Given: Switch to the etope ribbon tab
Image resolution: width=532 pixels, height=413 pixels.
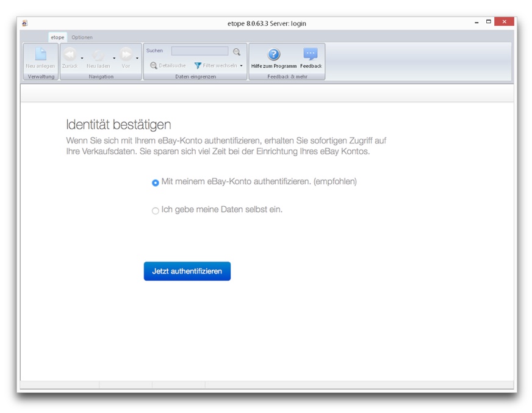Looking at the screenshot, I should click(57, 37).
